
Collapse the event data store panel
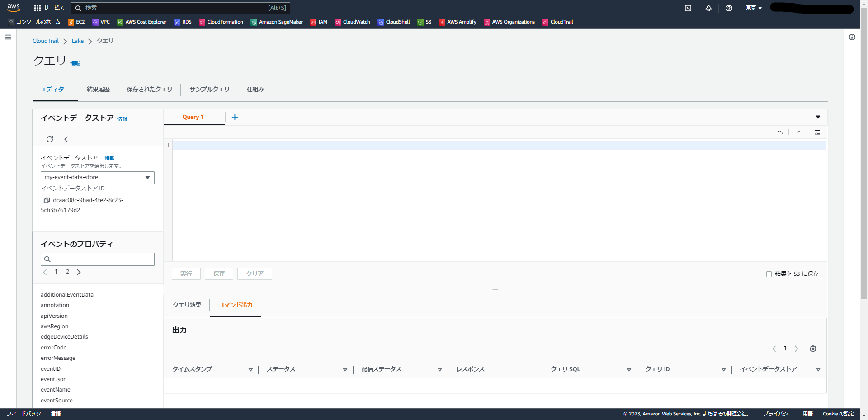point(66,139)
